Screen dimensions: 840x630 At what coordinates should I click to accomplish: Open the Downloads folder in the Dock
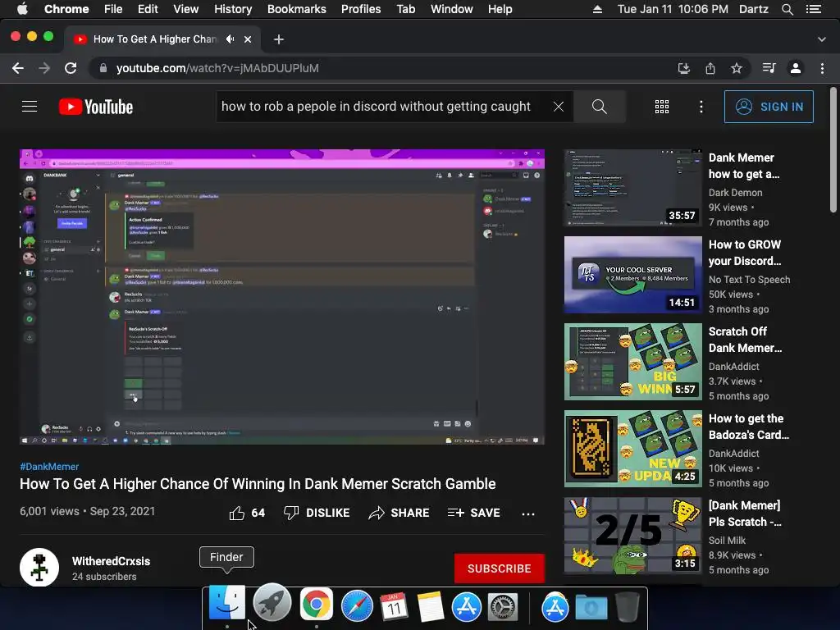(x=591, y=606)
